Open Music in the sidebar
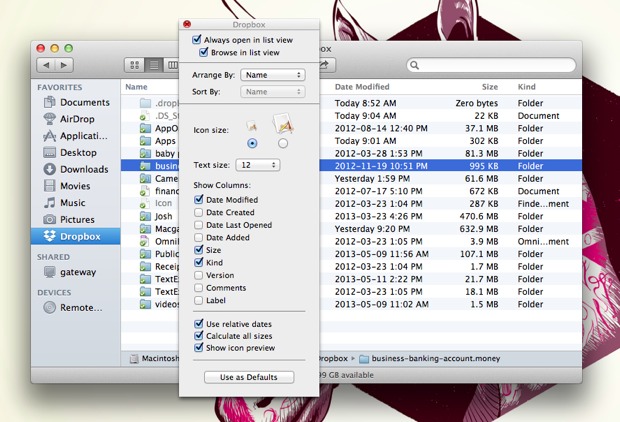Image resolution: width=620 pixels, height=422 pixels. coord(64,203)
